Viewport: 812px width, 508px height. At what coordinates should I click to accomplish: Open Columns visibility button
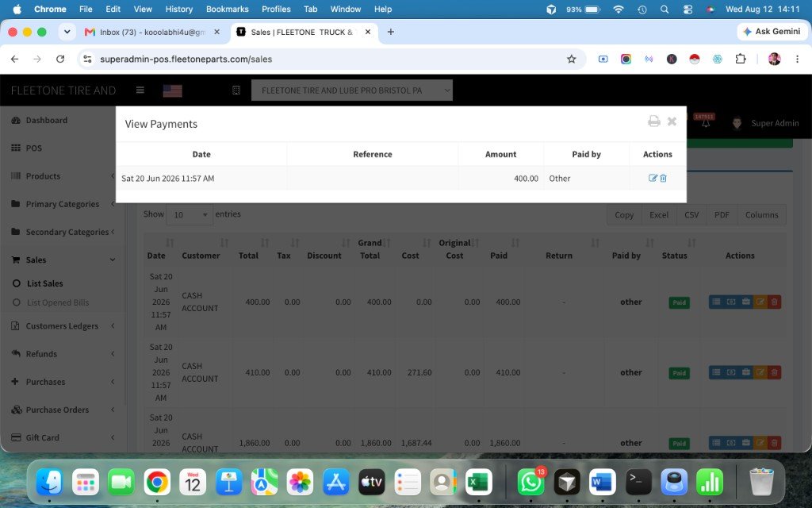tap(761, 214)
